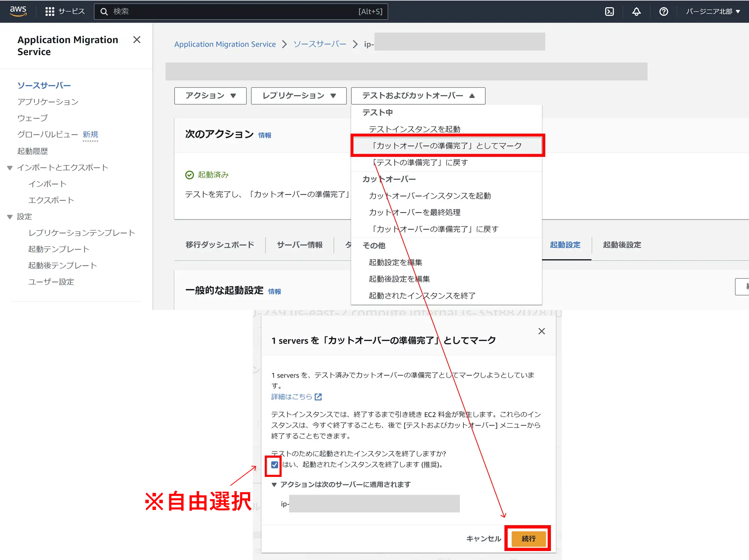Open 情報 link beside 次のアクション
The image size is (749, 560).
coord(265,135)
